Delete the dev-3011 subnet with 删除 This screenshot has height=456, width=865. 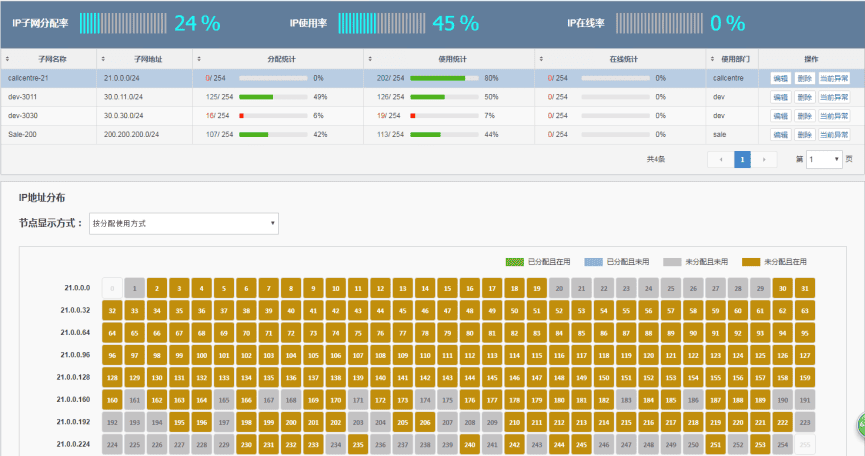pos(805,97)
